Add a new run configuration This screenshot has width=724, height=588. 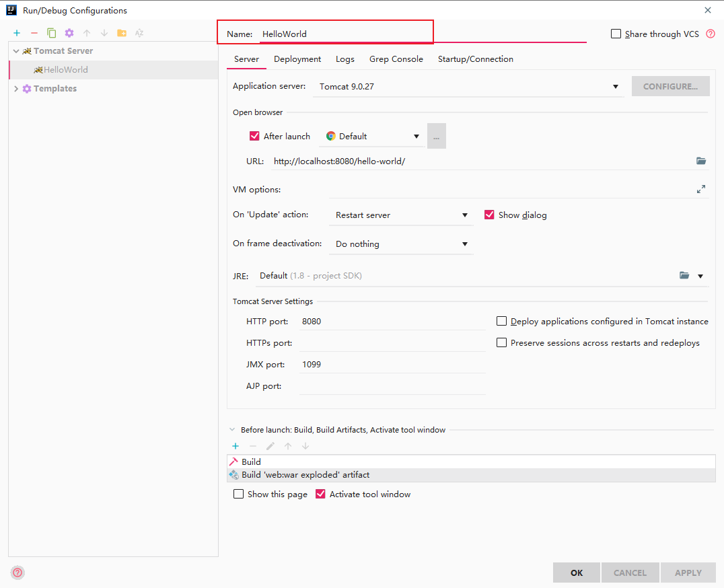tap(17, 33)
